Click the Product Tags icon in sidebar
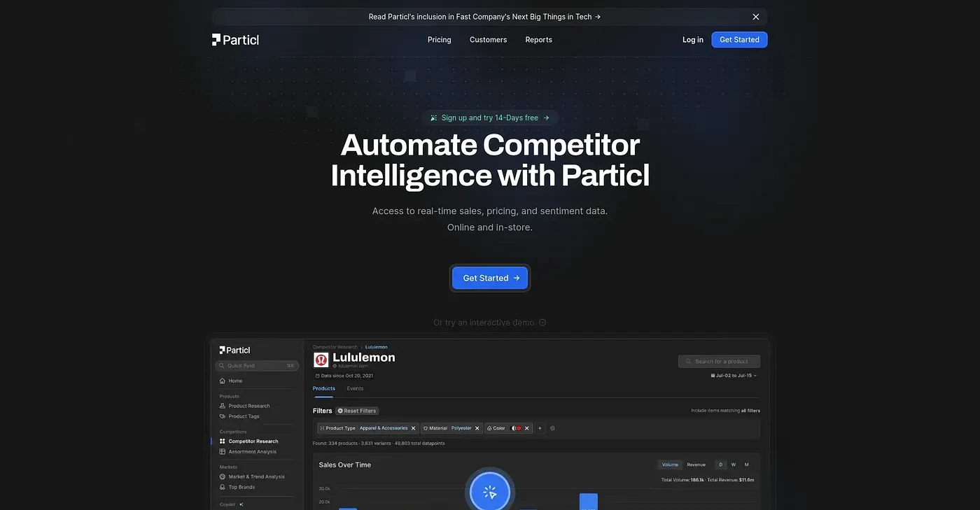The image size is (980, 510). pos(223,416)
